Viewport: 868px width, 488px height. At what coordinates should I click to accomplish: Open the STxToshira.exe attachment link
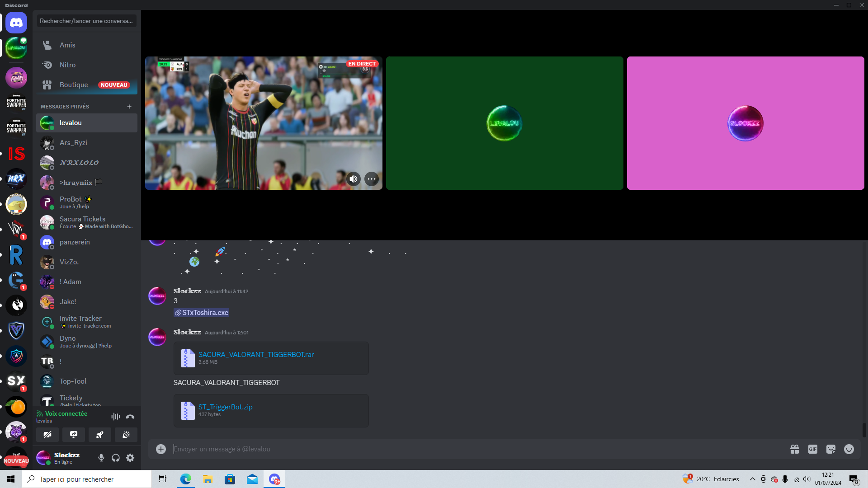[x=202, y=313]
